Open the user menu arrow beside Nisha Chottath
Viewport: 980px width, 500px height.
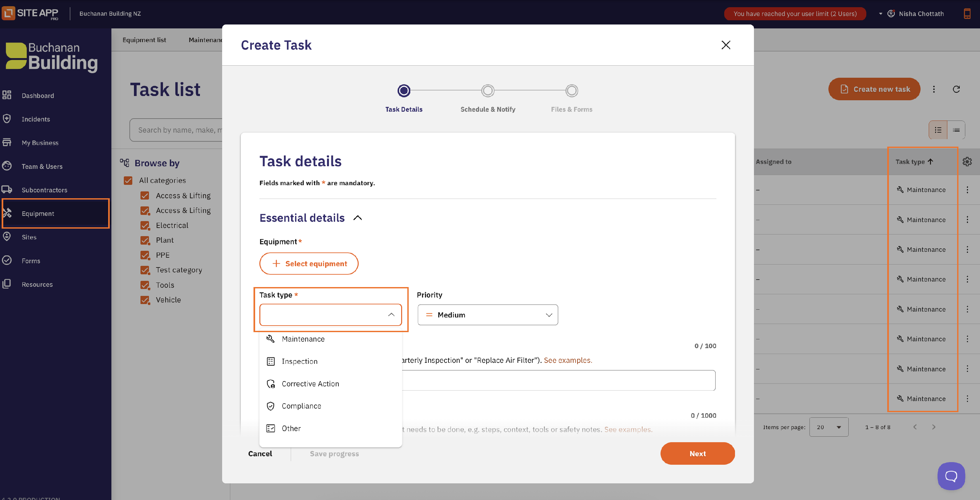pyautogui.click(x=880, y=14)
